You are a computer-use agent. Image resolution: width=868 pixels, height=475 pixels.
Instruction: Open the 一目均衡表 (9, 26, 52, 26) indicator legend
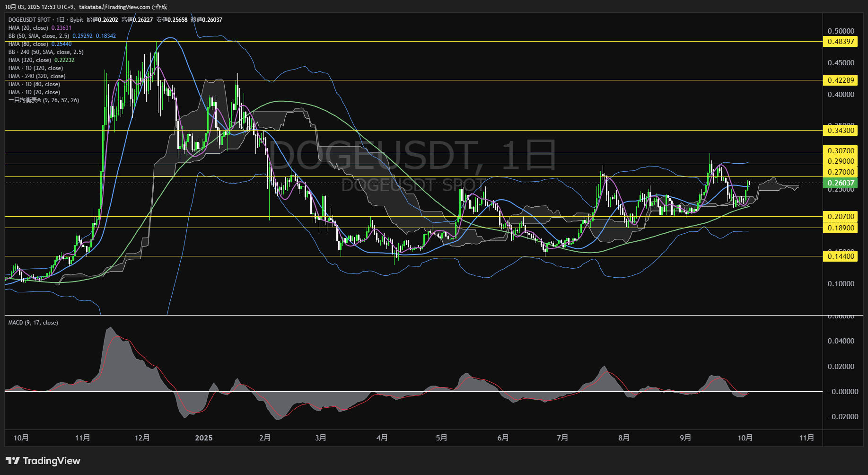pyautogui.click(x=44, y=100)
